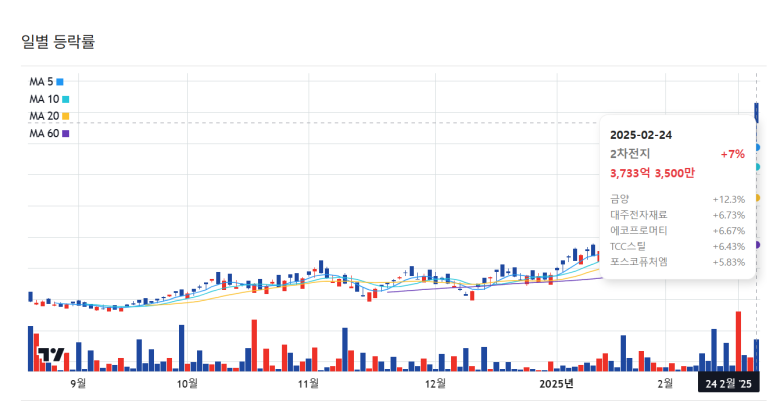
Task: Click the +6.73% value for 대주전자재료
Action: tap(729, 215)
